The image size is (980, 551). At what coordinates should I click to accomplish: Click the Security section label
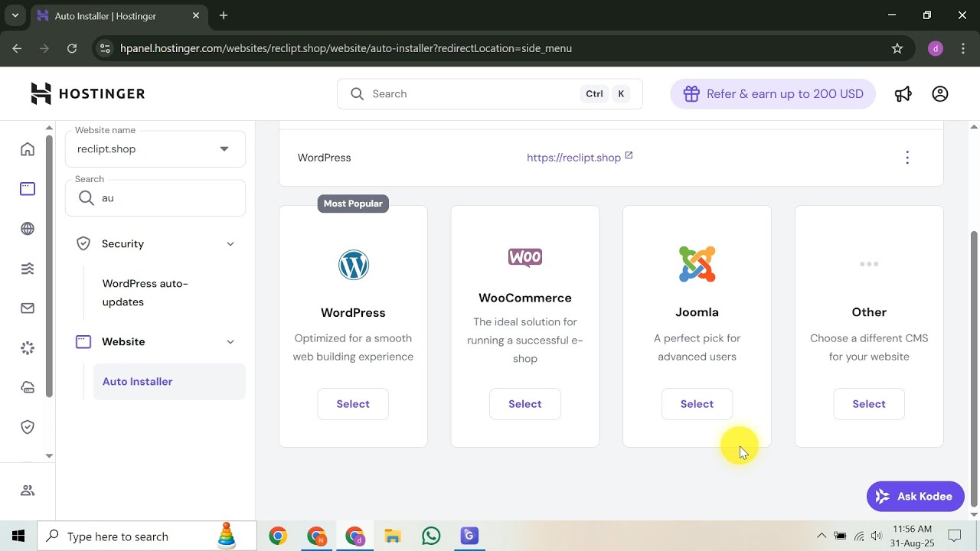coord(122,244)
